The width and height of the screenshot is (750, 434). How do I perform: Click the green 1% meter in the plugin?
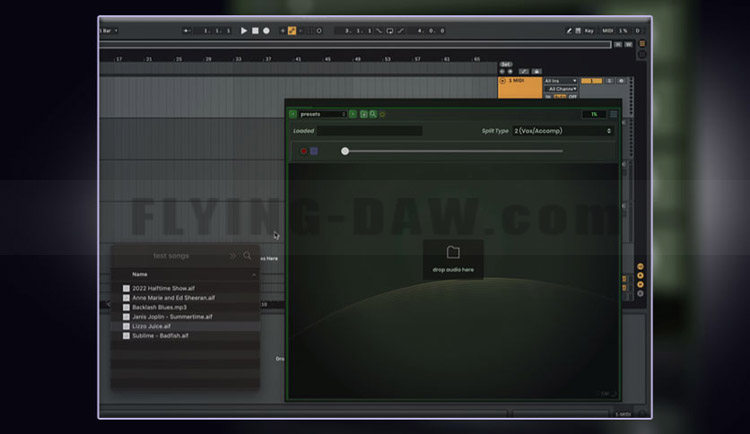[594, 114]
